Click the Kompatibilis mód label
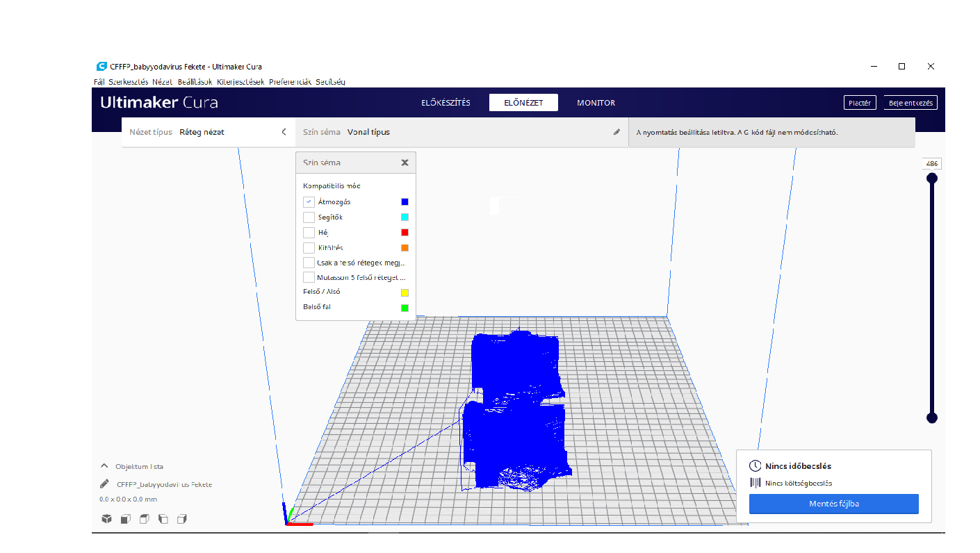Screen dimensions: 980x553 332,186
